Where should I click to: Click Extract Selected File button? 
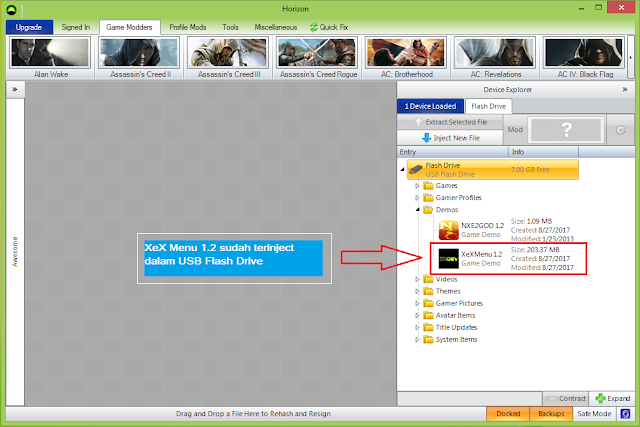click(450, 122)
